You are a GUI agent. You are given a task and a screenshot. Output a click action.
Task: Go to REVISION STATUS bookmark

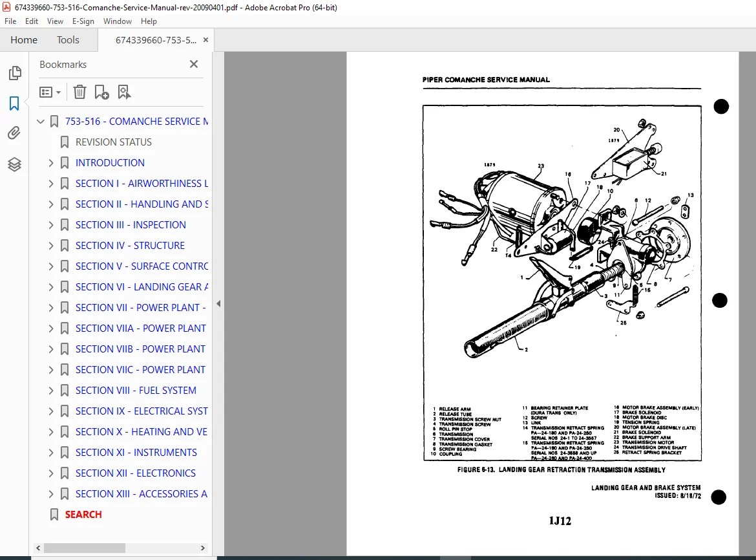click(113, 142)
